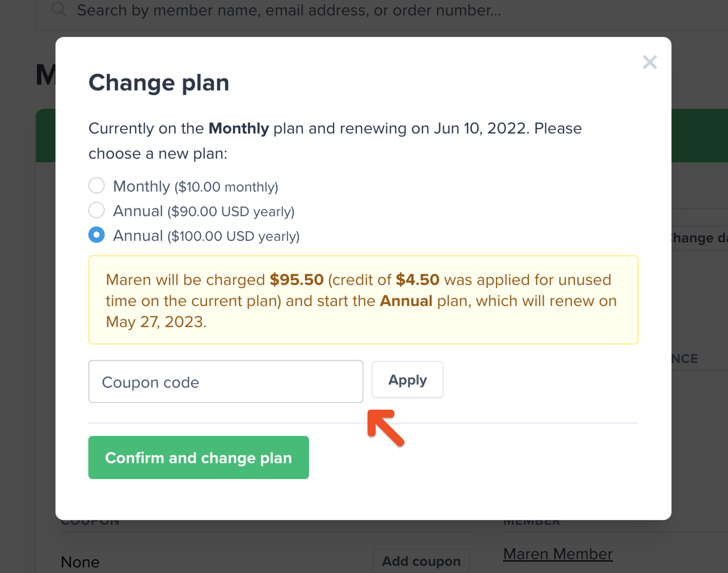Apply the coupon code

(x=407, y=380)
